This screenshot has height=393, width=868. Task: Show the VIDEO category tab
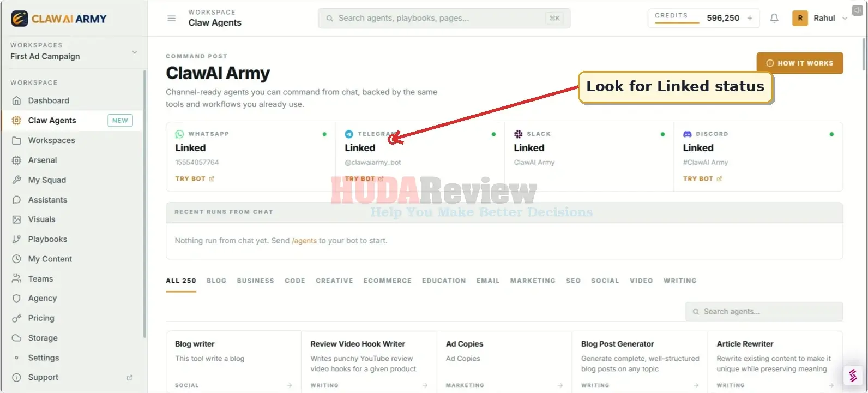tap(641, 281)
